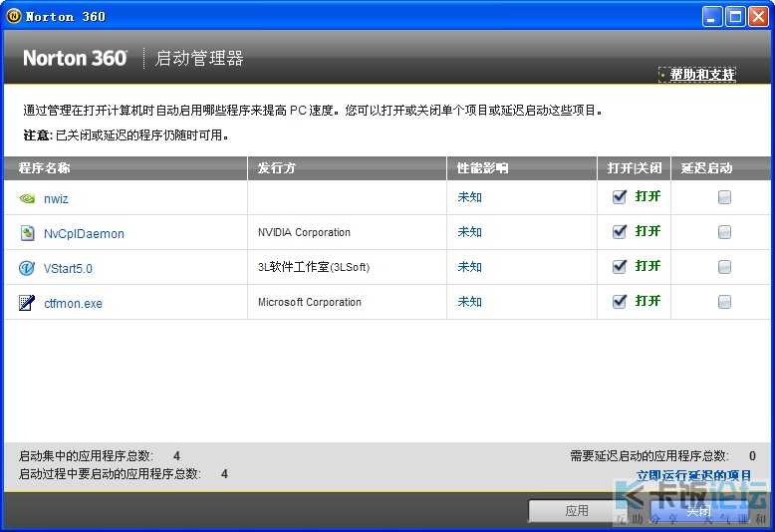Enable delayed start for nwiz

(x=724, y=197)
